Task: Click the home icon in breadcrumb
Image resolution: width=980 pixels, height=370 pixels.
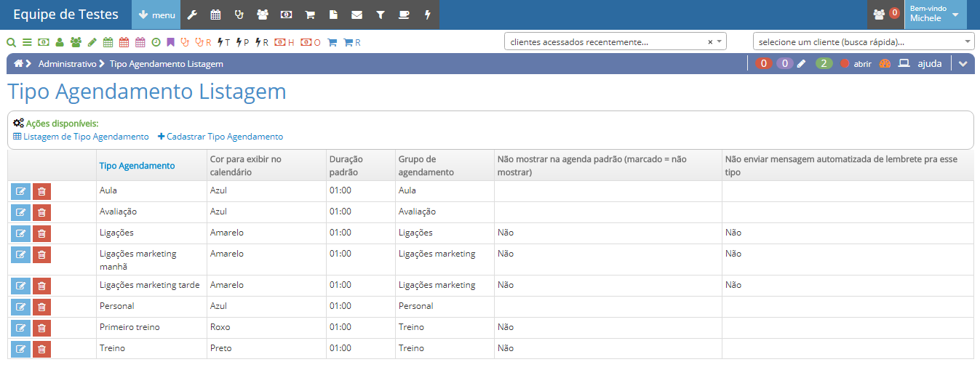Action: tap(18, 64)
